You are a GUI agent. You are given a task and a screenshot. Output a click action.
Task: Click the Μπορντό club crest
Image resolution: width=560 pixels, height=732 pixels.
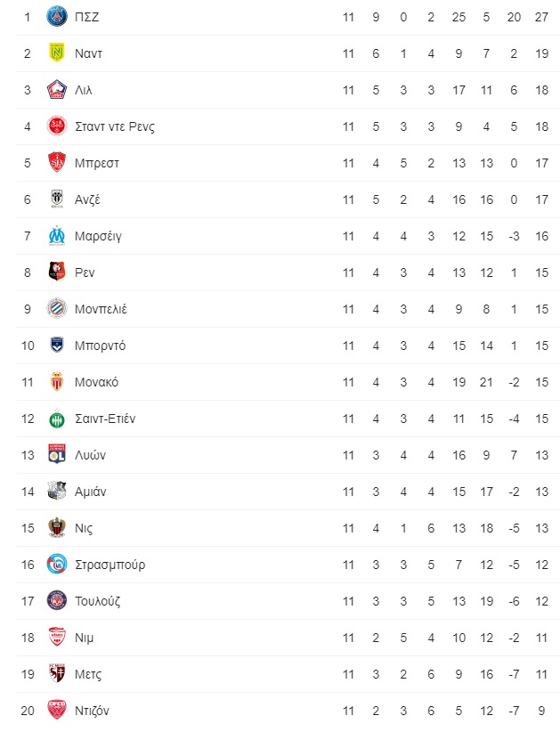pyautogui.click(x=57, y=346)
